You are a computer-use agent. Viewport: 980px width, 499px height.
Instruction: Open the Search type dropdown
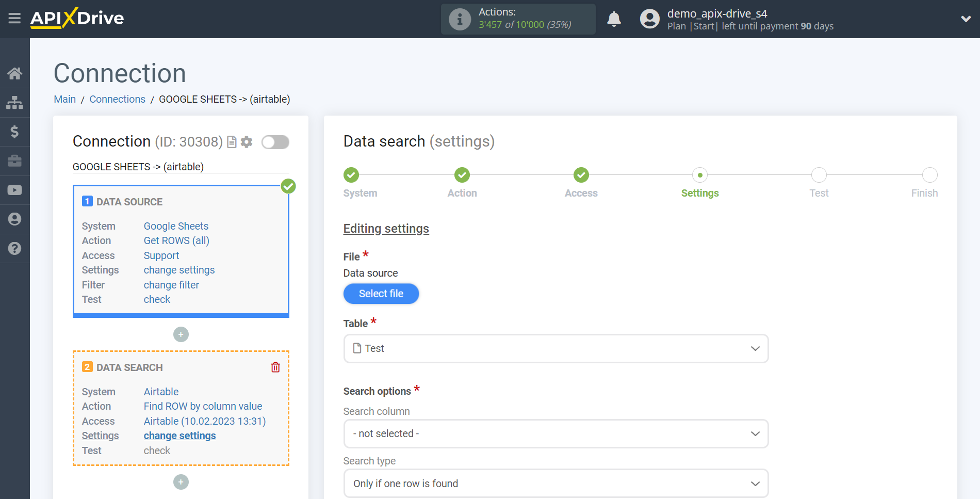[556, 484]
